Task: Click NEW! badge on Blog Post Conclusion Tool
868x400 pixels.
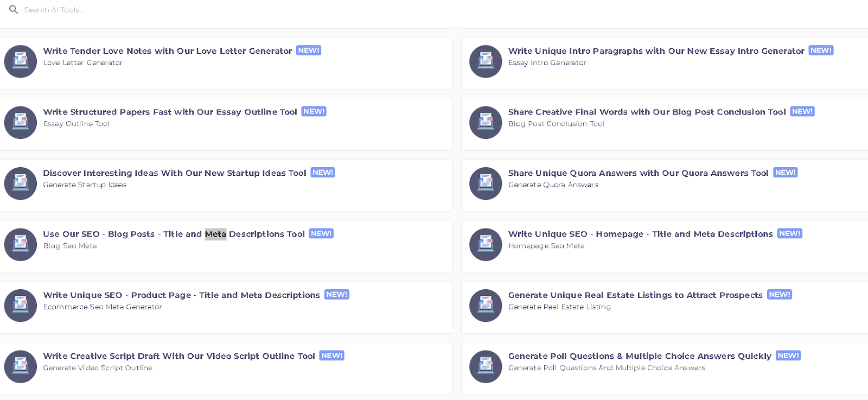Action: point(802,111)
